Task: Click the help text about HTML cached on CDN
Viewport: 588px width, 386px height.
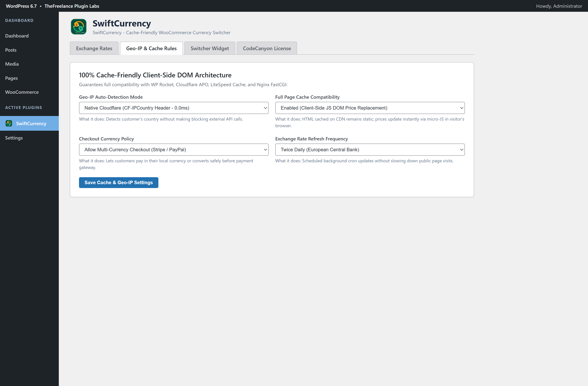Action: tap(370, 122)
